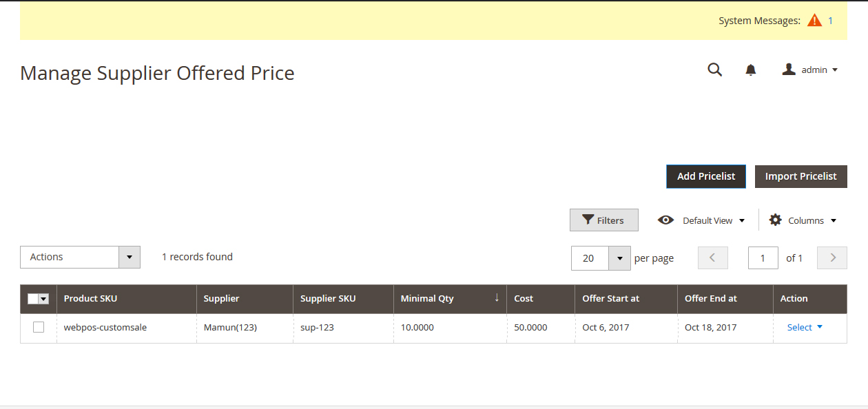Sort by the Offer End at column header
The width and height of the screenshot is (868, 409).
tap(725, 299)
